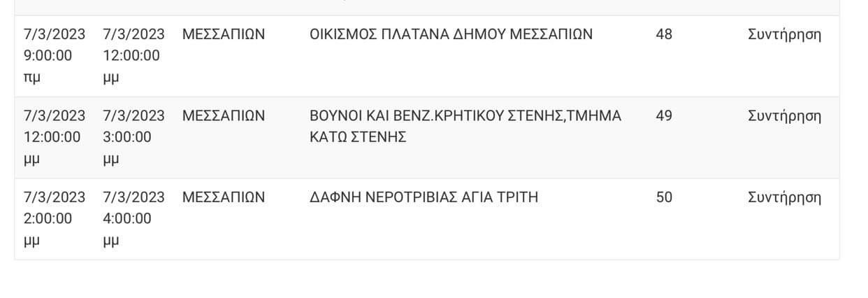Click ΟΙΚΙΣΜΟΣ ΠΛΑΤΑΝΑ ΔΗΜΟΥ ΜΕΣΣΑΠΙΩΝ description

click(x=451, y=34)
